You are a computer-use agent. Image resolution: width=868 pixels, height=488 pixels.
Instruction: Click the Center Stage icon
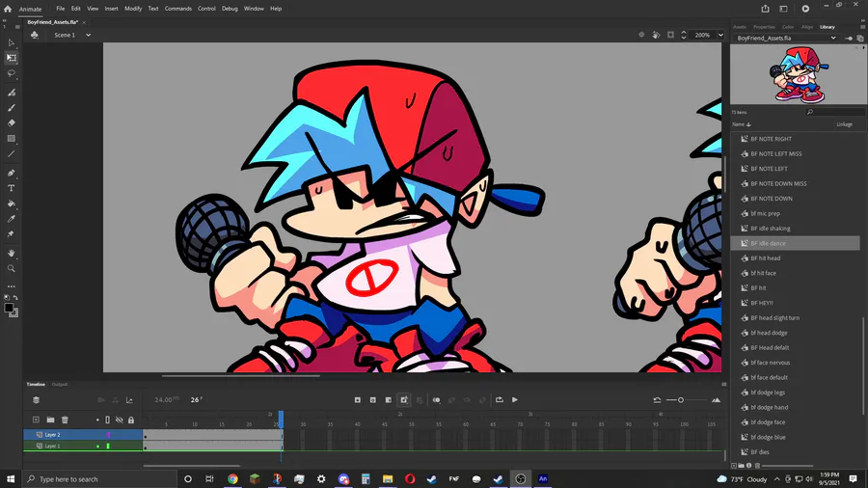click(x=641, y=35)
